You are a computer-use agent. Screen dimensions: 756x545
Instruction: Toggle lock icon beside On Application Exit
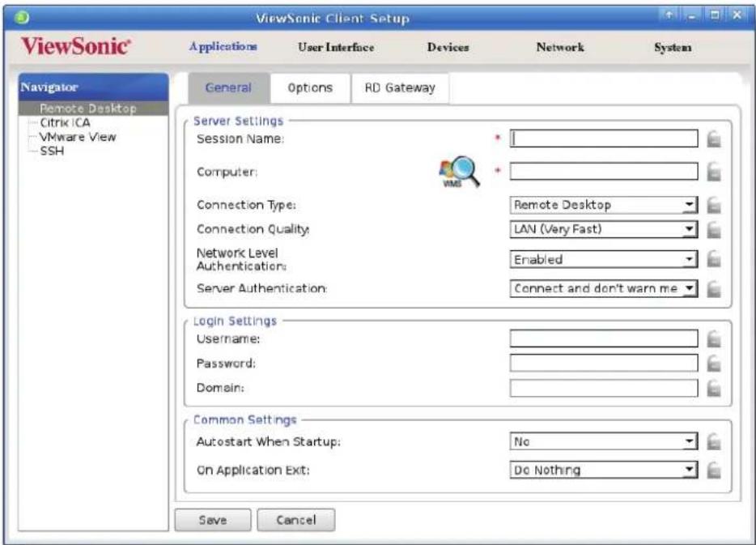pyautogui.click(x=714, y=470)
